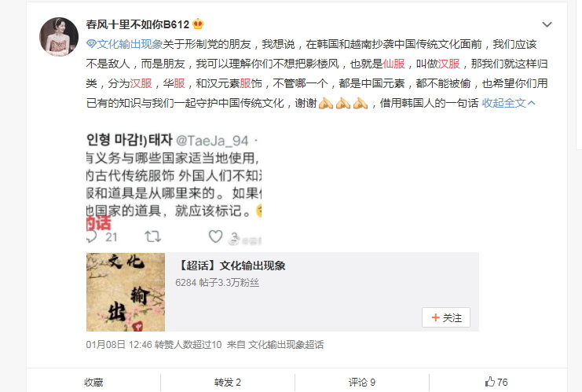Viewport: 582px width, 392px height.
Task: Click the reply bubble icon showing 21
Action: pos(92,236)
